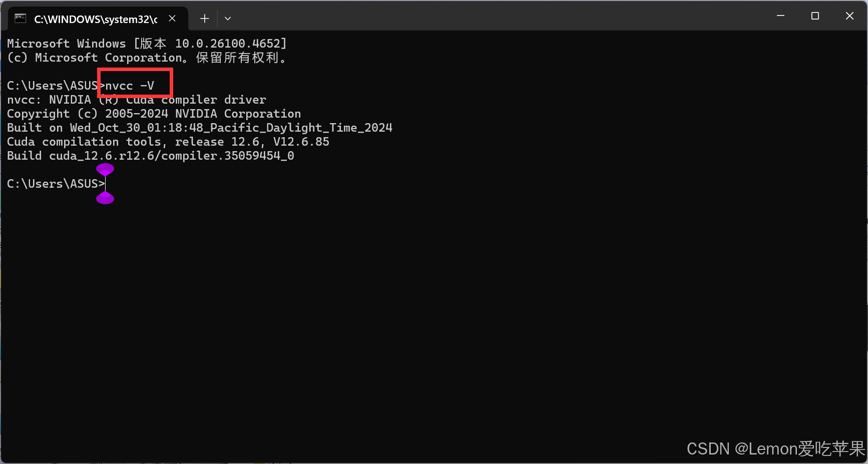Click the new tab plus icon
Screen dimensions: 868x464
(x=204, y=18)
